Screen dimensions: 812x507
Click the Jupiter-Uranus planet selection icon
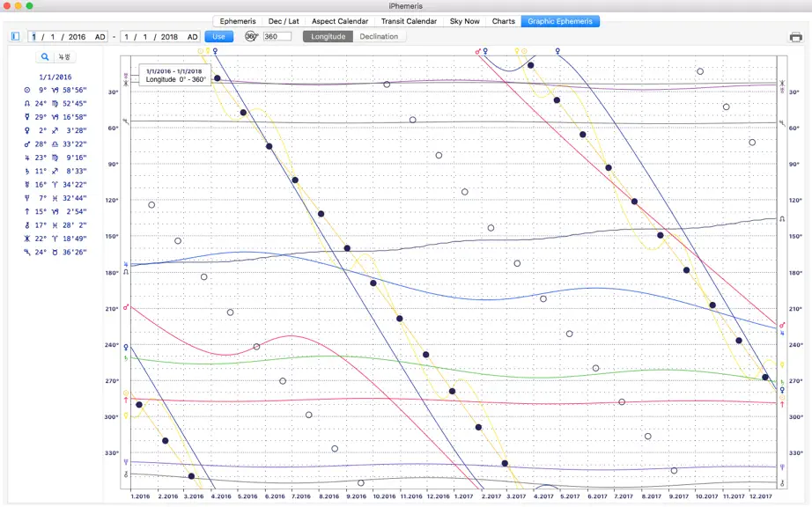63,57
